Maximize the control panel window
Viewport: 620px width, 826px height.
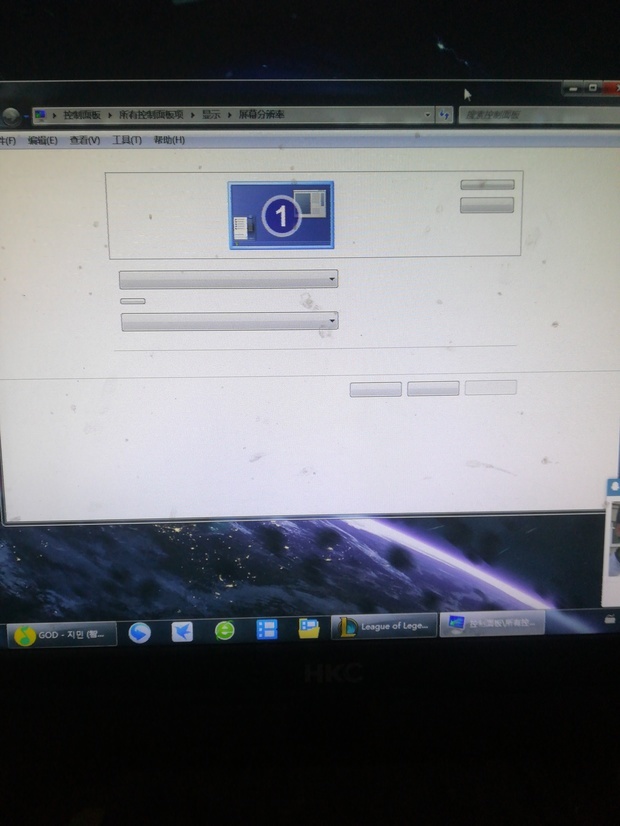593,87
